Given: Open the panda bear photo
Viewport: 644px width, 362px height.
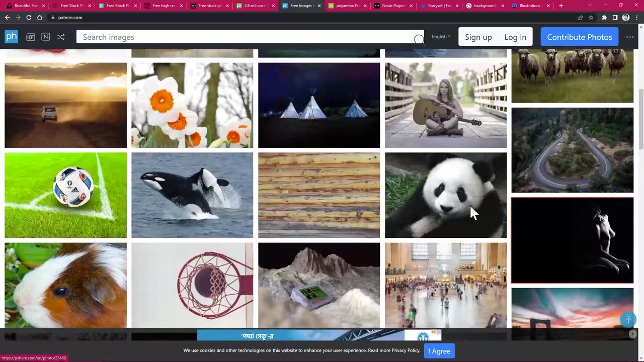Looking at the screenshot, I should pyautogui.click(x=446, y=195).
